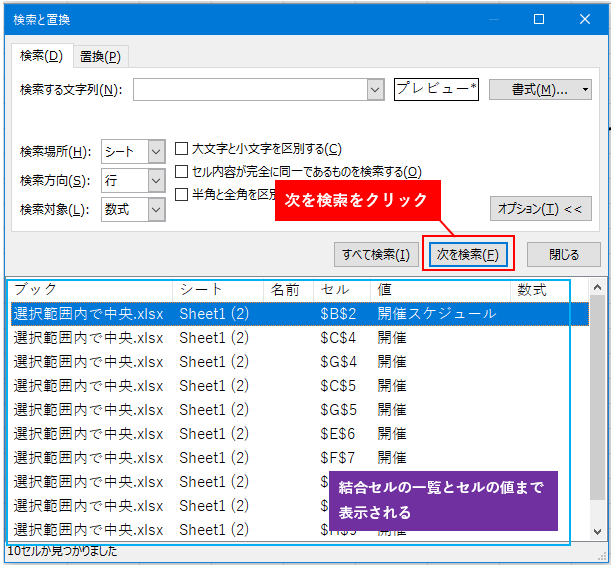Select the 検索 (Find) tab
Screen dimensions: 612x570
pos(41,57)
